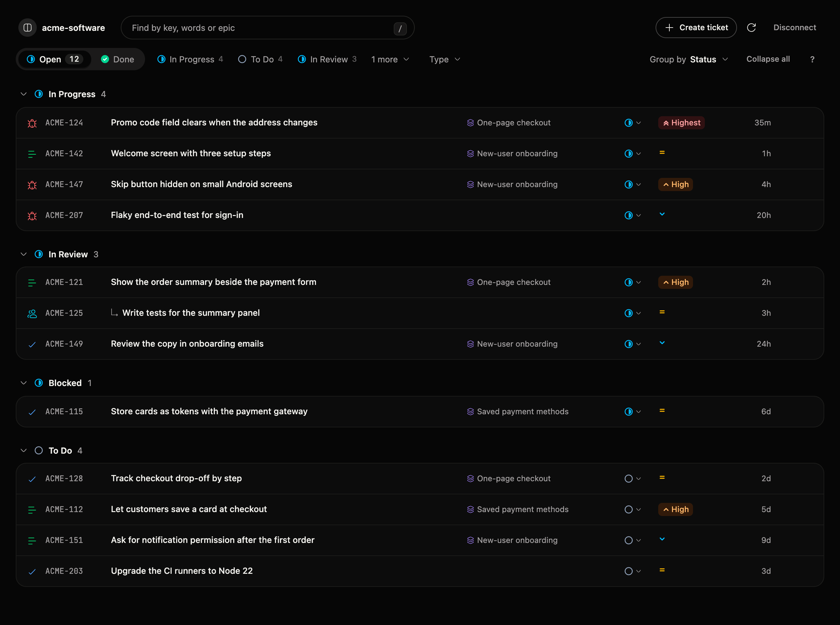Toggle the In Review status filter

(327, 59)
